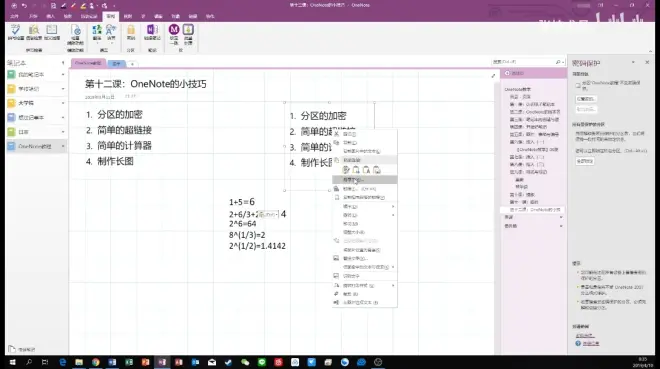Select the yellow highlighter in quick access toolbar

click(x=83, y=5)
